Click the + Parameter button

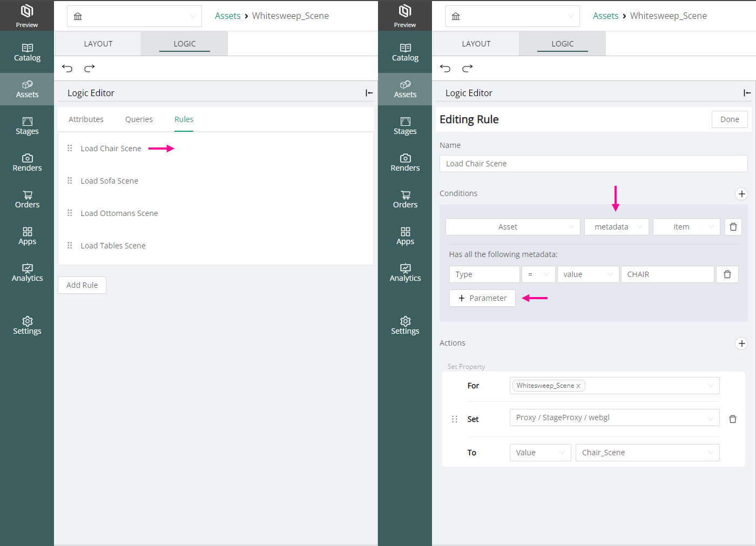click(x=482, y=298)
